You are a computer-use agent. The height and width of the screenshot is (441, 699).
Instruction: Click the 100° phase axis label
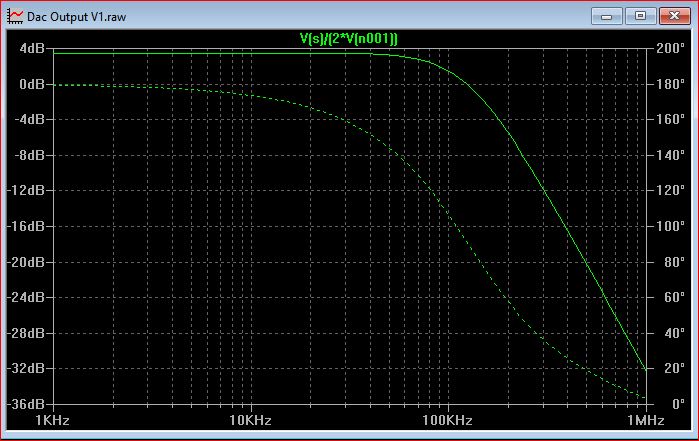(x=670, y=226)
